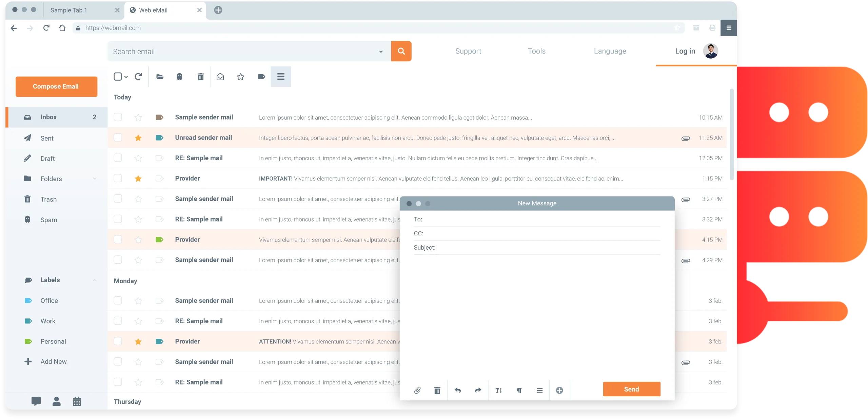Toggle the star on the 1:15 PM Provider mail
This screenshot has height=419, width=868.
coord(138,178)
